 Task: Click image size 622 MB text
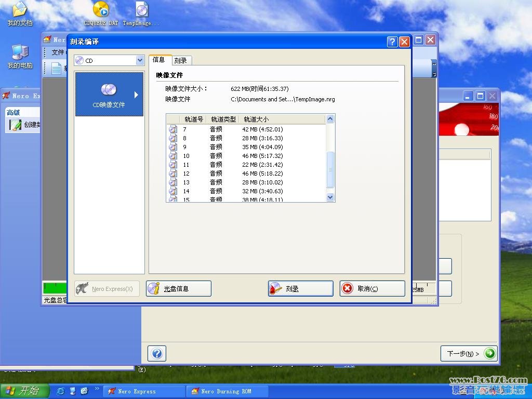[260, 89]
